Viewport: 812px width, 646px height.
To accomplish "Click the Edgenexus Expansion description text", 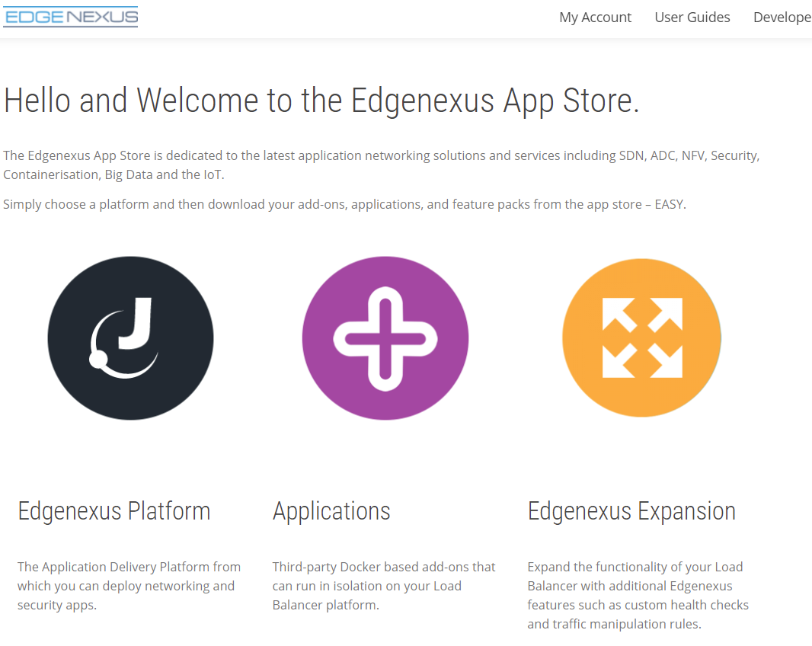I will (x=638, y=595).
